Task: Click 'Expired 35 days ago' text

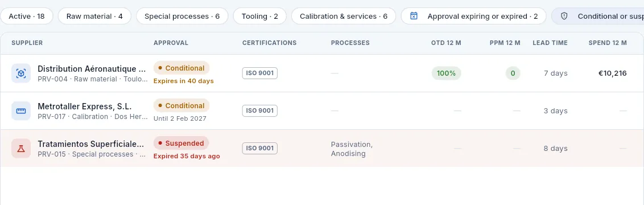Action: click(x=187, y=156)
